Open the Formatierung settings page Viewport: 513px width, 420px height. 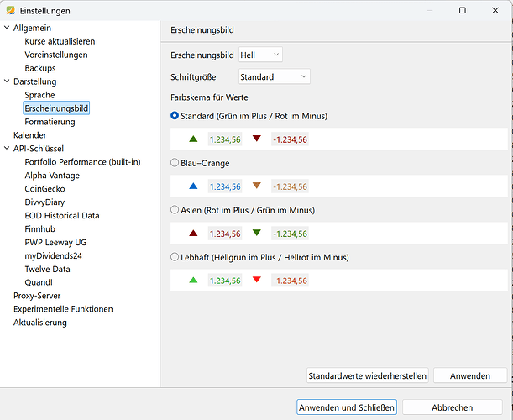pos(50,122)
